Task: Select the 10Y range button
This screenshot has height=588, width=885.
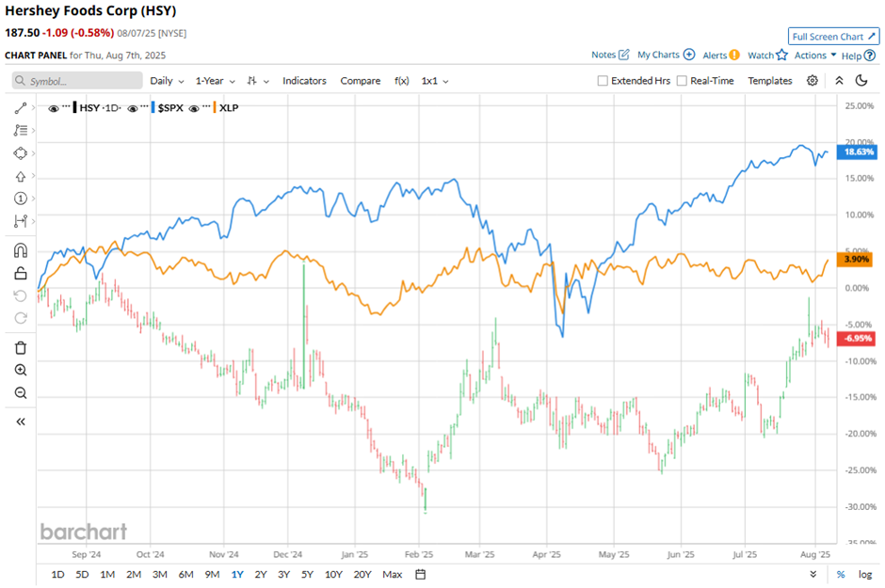Action: pos(333,575)
